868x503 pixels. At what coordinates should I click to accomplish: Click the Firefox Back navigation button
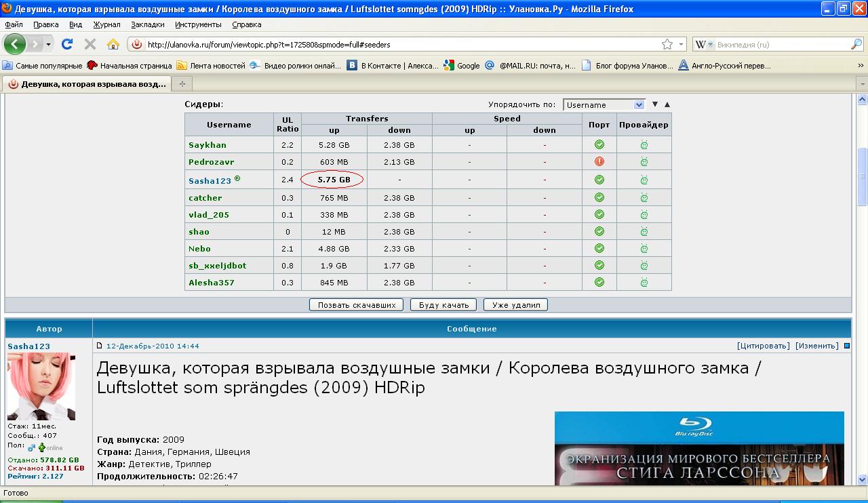[x=15, y=44]
